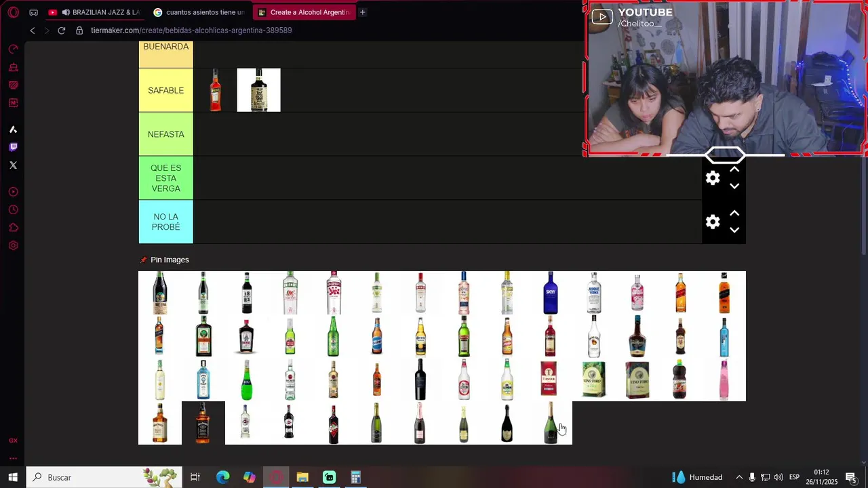Open History clock icon in sidebar
868x488 pixels.
point(13,209)
